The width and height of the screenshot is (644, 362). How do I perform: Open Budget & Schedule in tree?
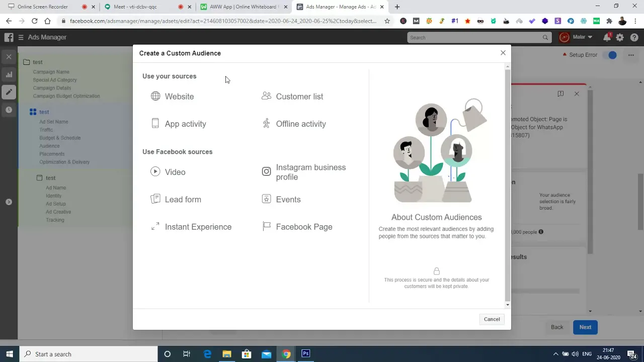(x=60, y=138)
